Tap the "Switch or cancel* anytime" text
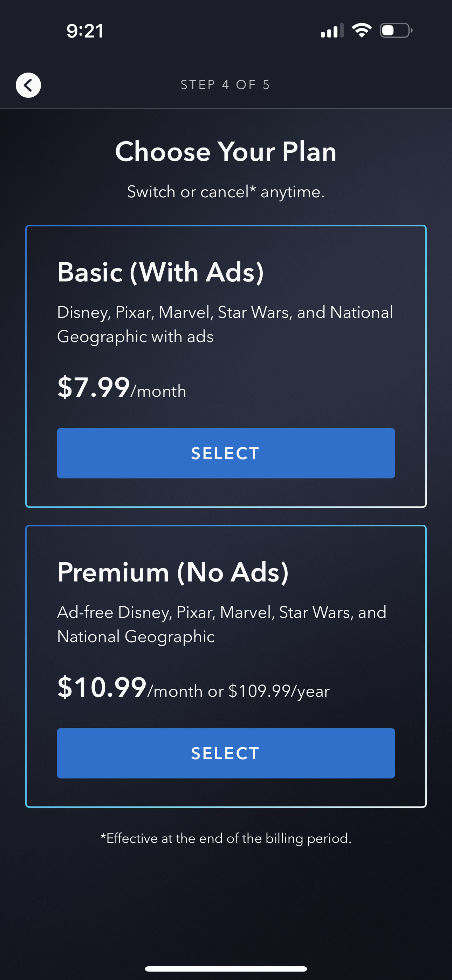 [x=226, y=192]
